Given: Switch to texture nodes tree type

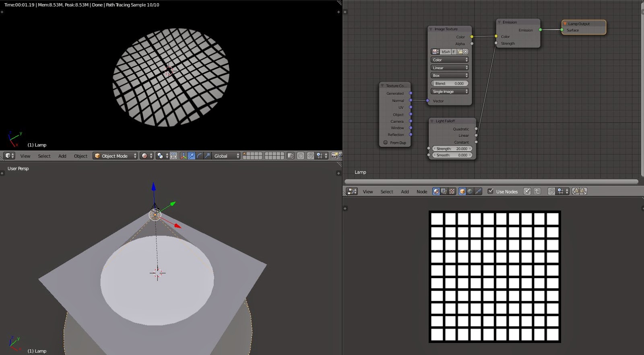Looking at the screenshot, I should click(452, 191).
